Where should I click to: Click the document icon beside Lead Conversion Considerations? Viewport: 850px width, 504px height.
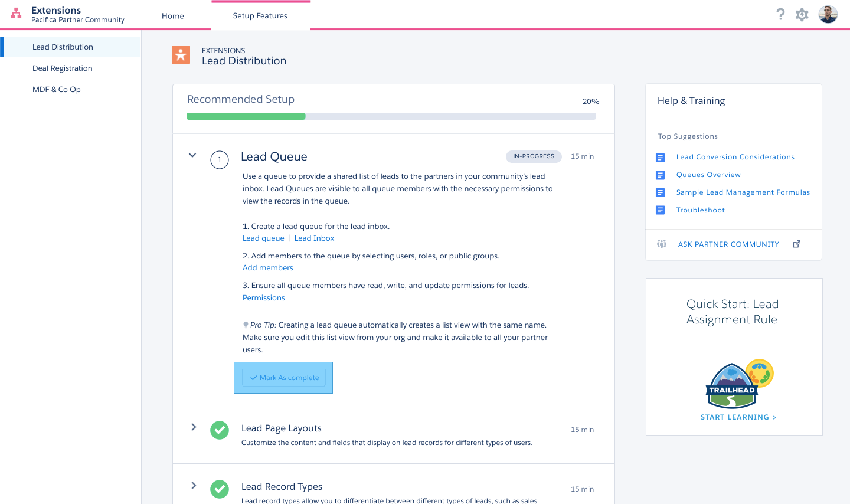point(661,158)
